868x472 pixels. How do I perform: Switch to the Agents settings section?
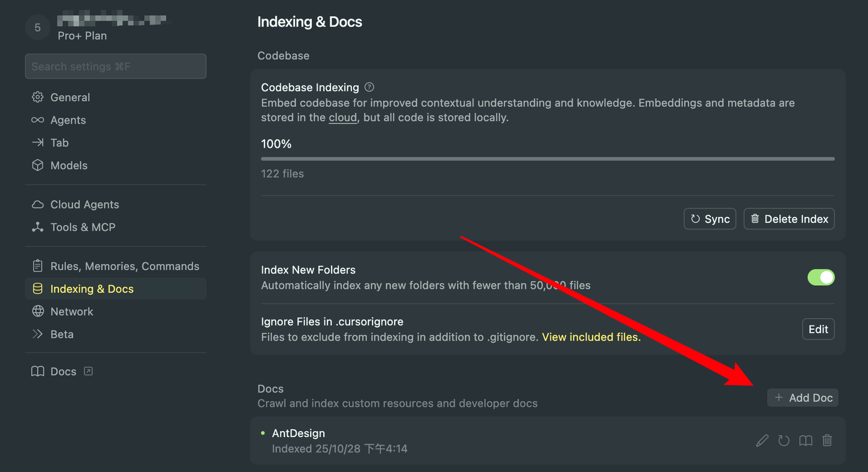68,120
